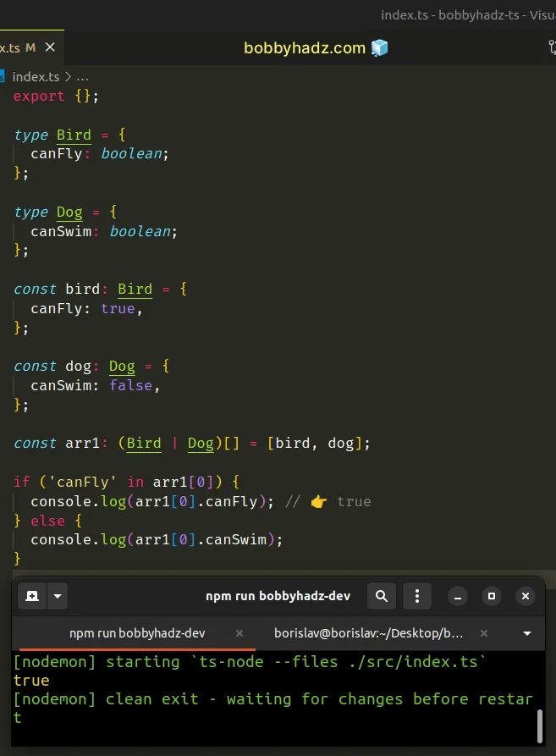Image resolution: width=556 pixels, height=756 pixels.
Task: Click the nodemon clean exit line
Action: point(272,709)
